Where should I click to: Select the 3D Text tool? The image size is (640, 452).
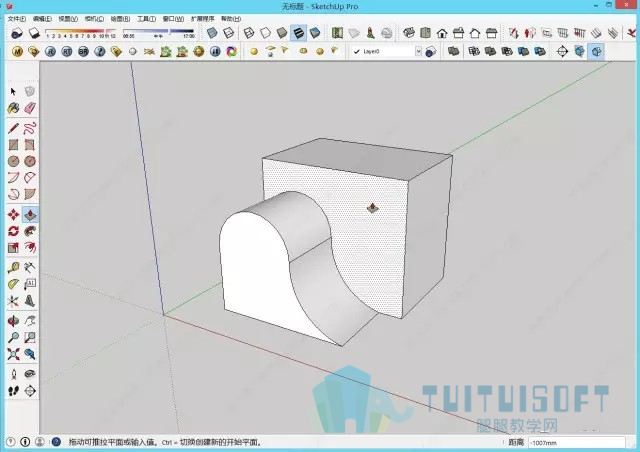(30, 301)
